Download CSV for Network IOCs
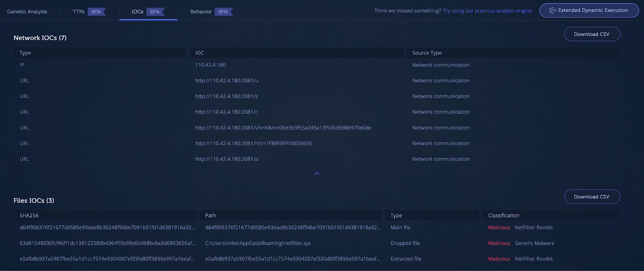The width and height of the screenshot is (644, 271). [x=592, y=34]
